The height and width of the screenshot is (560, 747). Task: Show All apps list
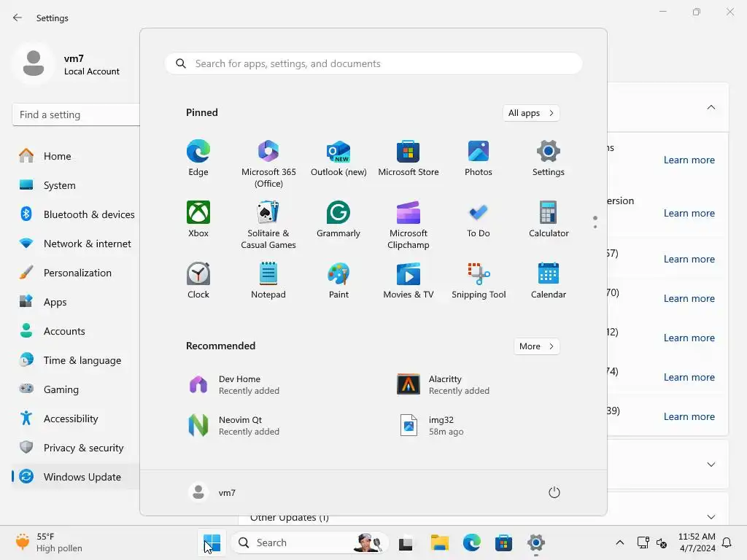coord(531,113)
